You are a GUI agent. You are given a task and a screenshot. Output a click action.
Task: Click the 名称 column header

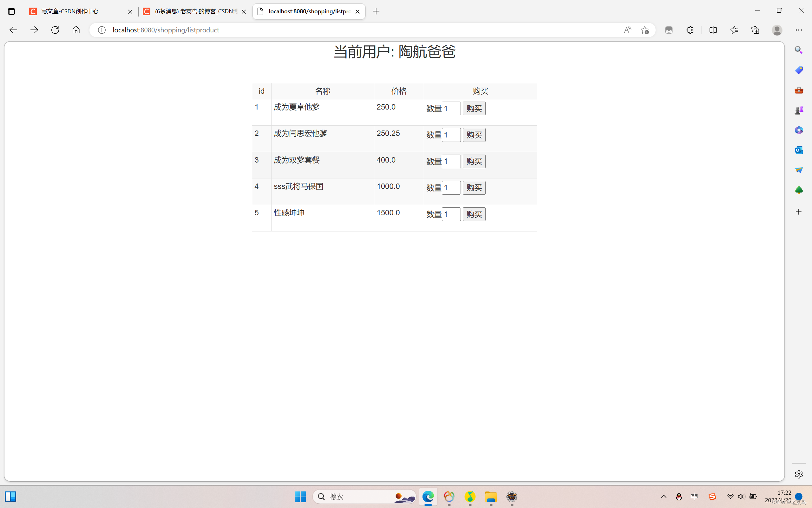click(323, 91)
